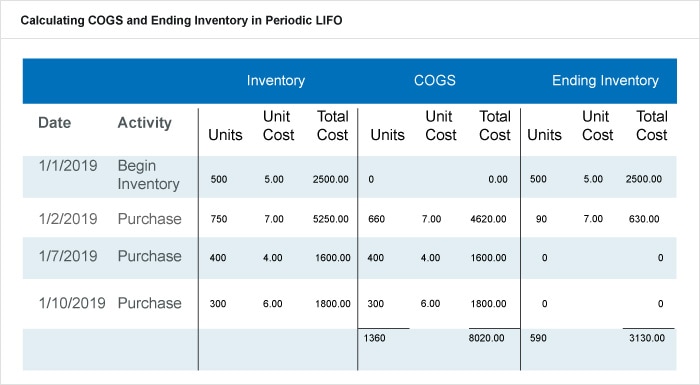Select the 4620.00 COGS total cost
Image resolution: width=700 pixels, height=385 pixels.
488,219
